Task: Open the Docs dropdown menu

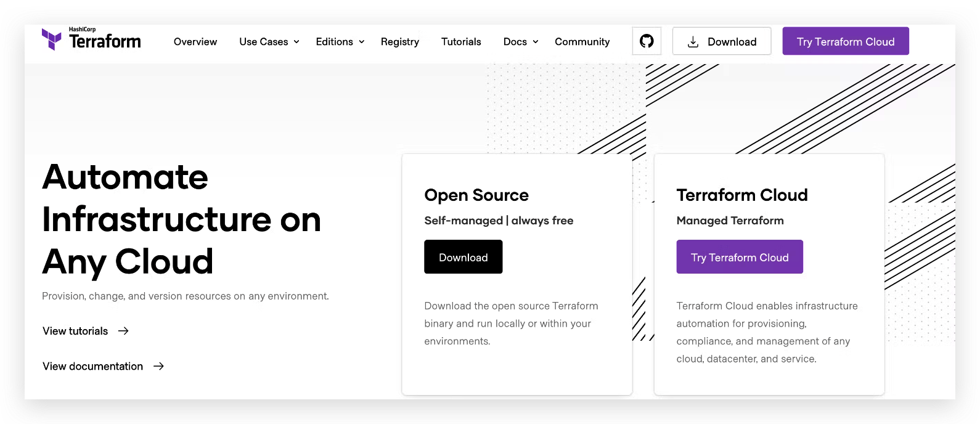Action: 520,42
